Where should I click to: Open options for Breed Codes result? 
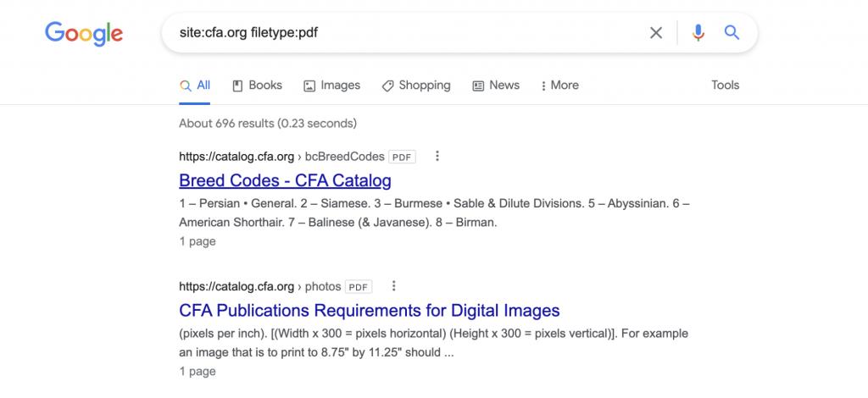[x=437, y=157]
